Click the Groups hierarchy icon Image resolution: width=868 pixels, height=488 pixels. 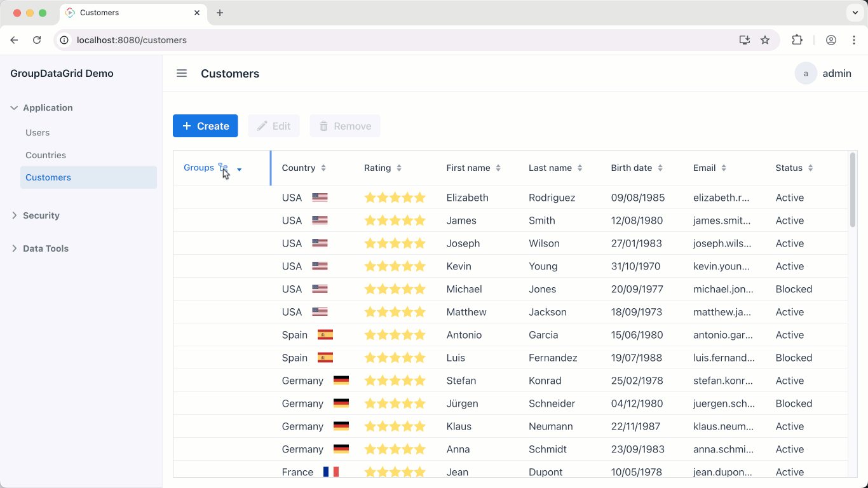[222, 168]
